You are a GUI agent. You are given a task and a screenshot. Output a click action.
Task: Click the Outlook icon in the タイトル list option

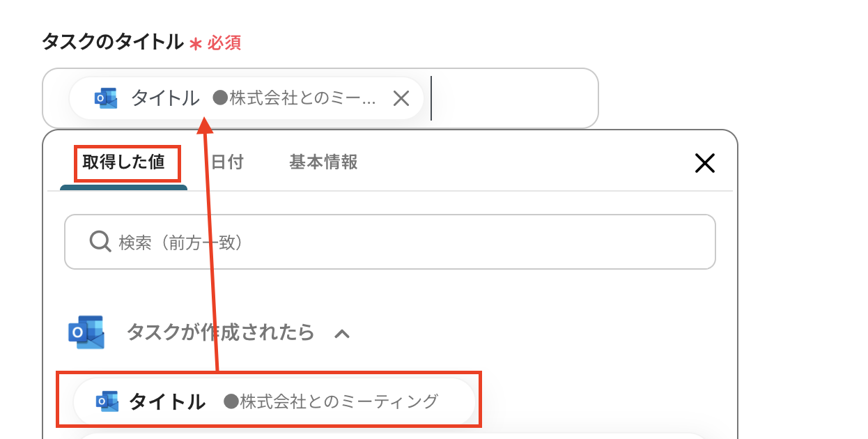click(107, 401)
